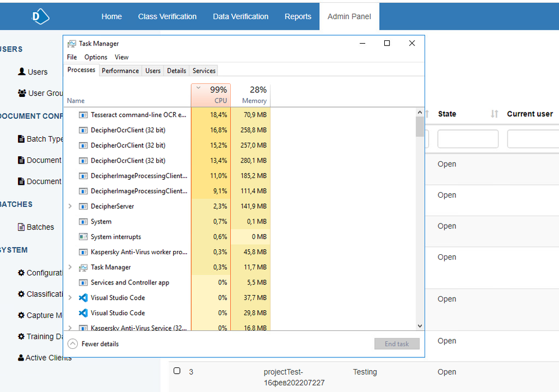Screen dimensions: 559x392
Task: Click the first Visual Studio Code icon
Action: (x=83, y=298)
